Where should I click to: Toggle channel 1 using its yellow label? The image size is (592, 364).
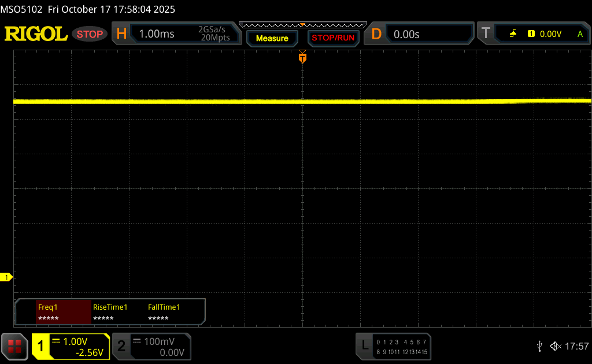pyautogui.click(x=41, y=347)
